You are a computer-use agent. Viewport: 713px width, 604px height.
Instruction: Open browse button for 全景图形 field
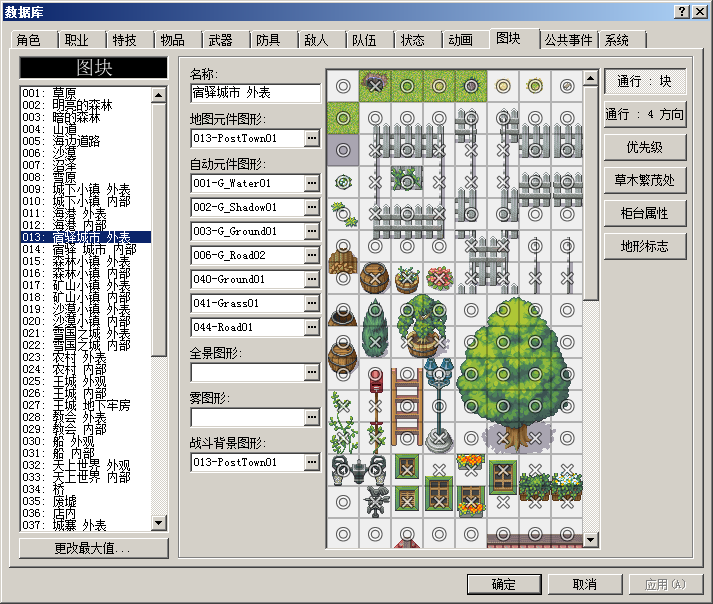tap(312, 372)
